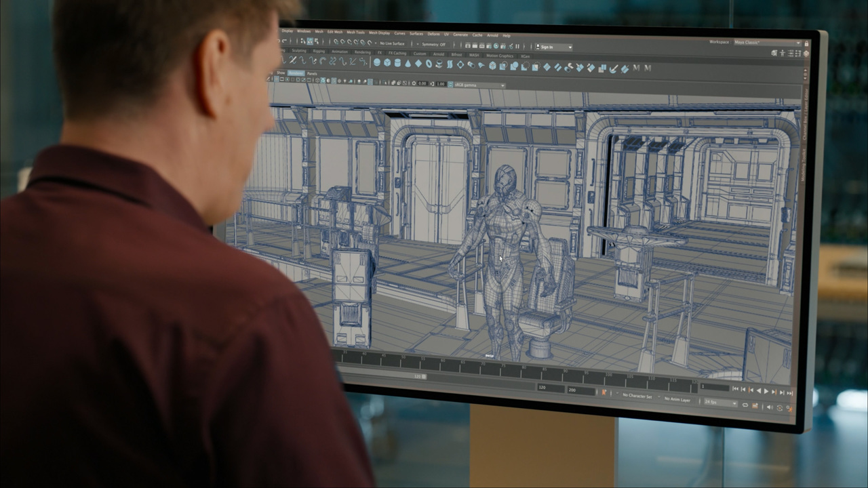The image size is (868, 488).
Task: Jump to the start of the playback range
Action: 735,389
